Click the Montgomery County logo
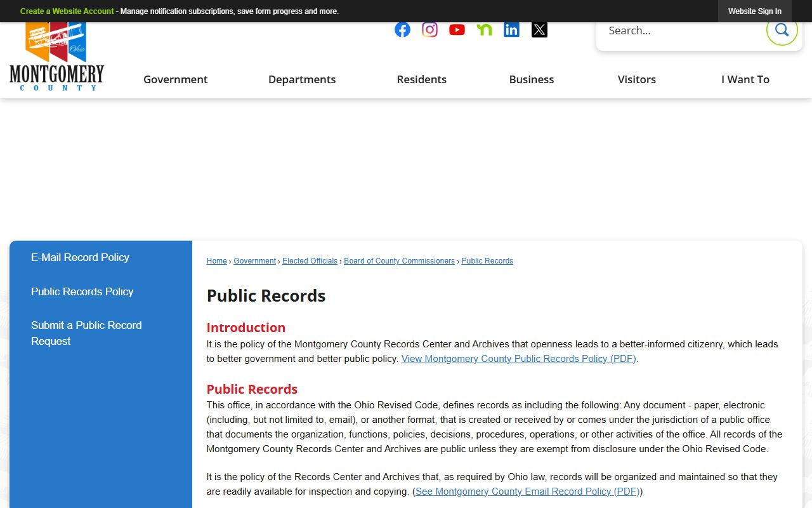The image size is (812, 508). pos(57,57)
